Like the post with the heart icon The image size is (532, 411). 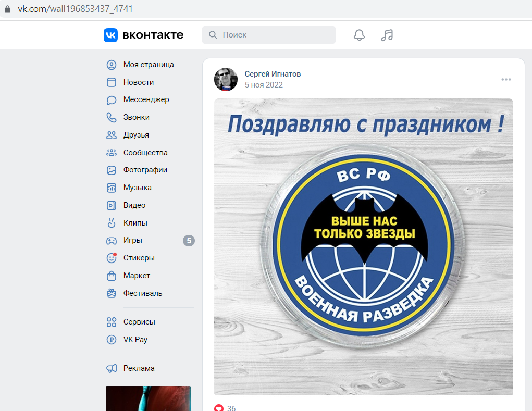tap(219, 408)
